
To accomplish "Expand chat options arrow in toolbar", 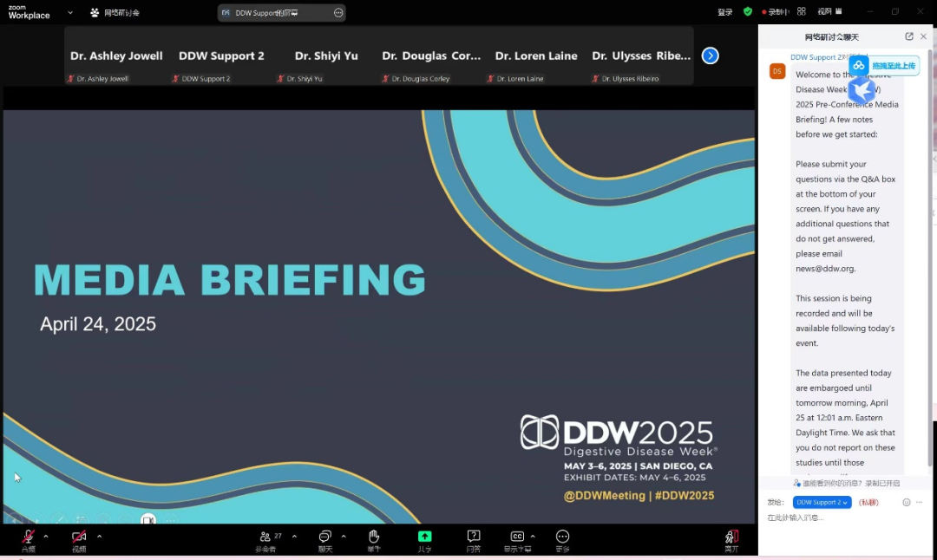I will coord(344,536).
